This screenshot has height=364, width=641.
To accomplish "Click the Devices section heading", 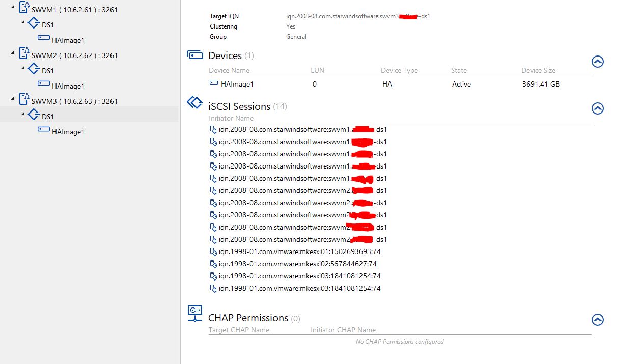I will click(x=225, y=55).
